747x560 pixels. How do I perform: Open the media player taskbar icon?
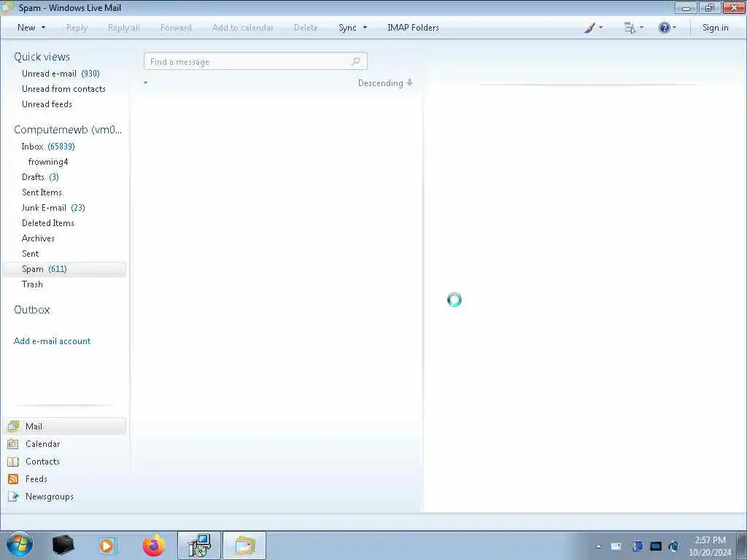coord(108,545)
